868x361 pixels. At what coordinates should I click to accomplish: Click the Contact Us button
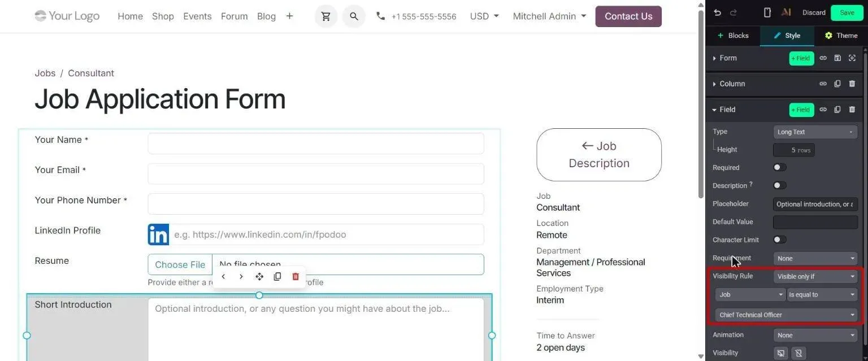628,16
